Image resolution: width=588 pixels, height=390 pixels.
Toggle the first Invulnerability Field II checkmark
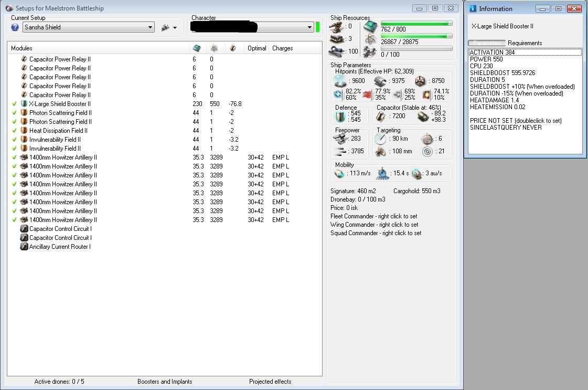[x=14, y=140]
